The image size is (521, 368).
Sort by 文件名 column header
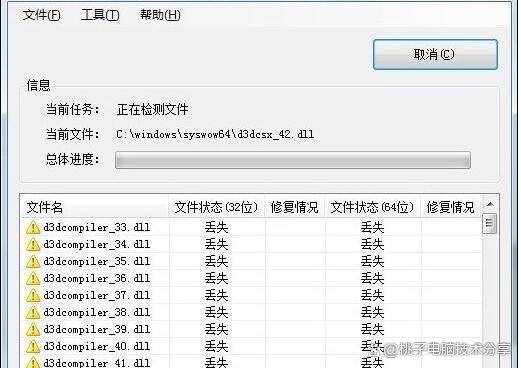[95, 207]
